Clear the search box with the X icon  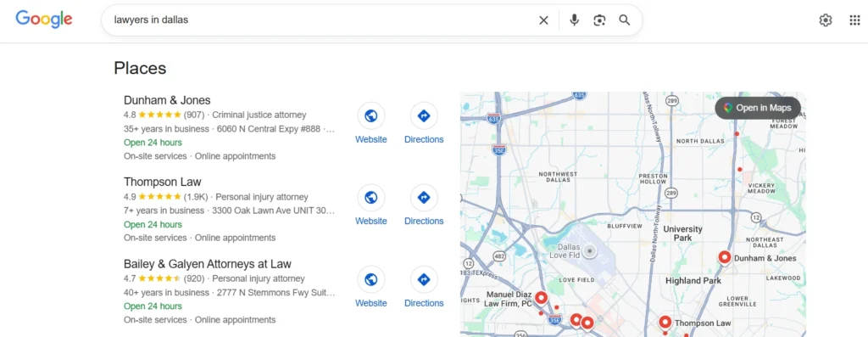click(543, 20)
